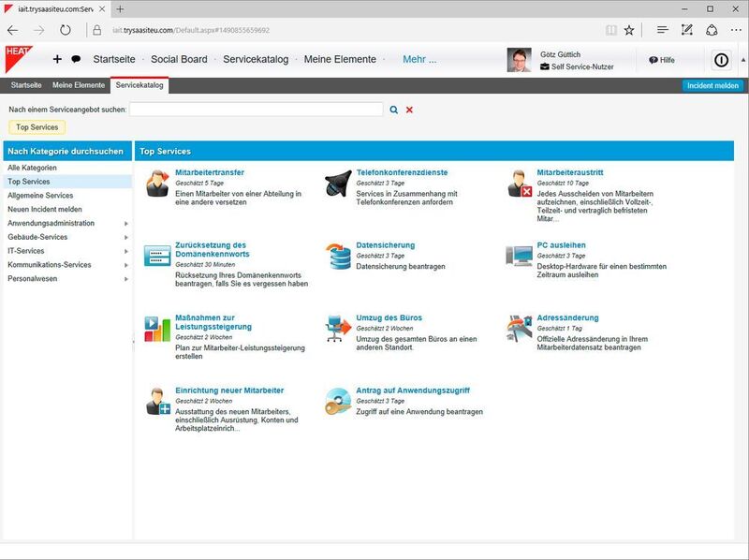Screen dimensions: 749x560
Task: Select the Servicekatalog tab
Action: point(140,85)
